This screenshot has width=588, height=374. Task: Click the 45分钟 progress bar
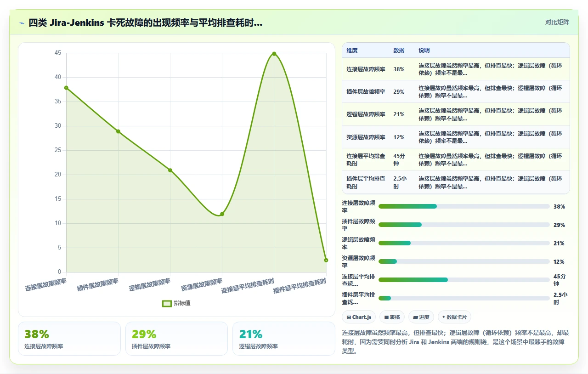pos(464,280)
